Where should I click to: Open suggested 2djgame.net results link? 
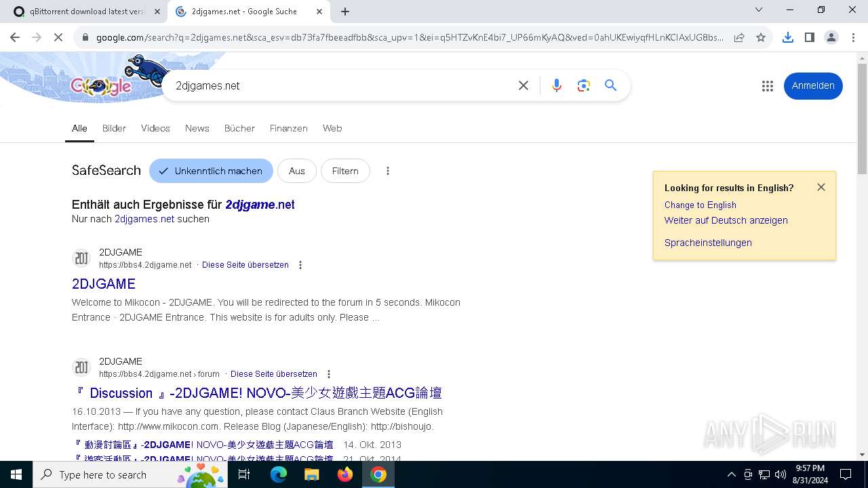260,205
